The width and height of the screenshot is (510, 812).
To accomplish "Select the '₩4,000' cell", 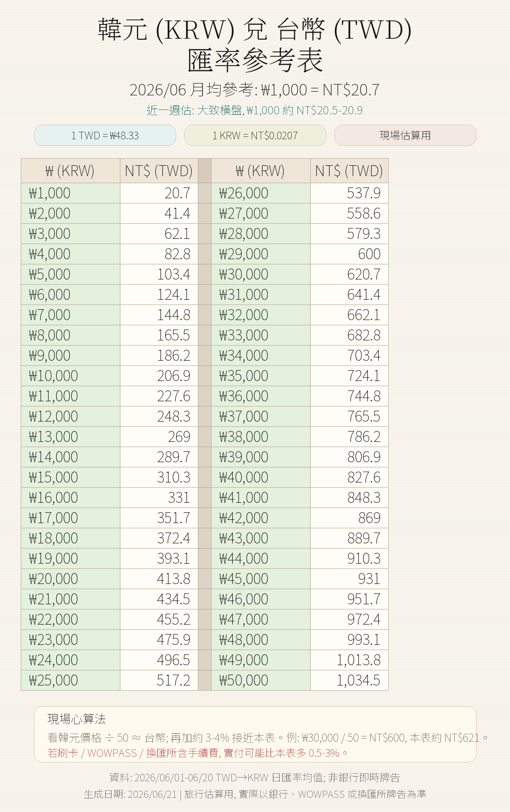I will (71, 254).
